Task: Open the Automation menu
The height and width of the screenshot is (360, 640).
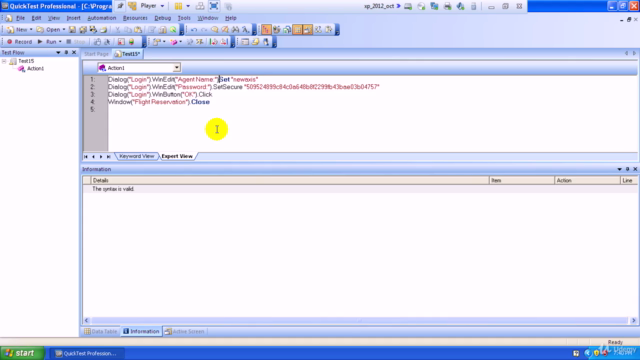Action: point(102,18)
